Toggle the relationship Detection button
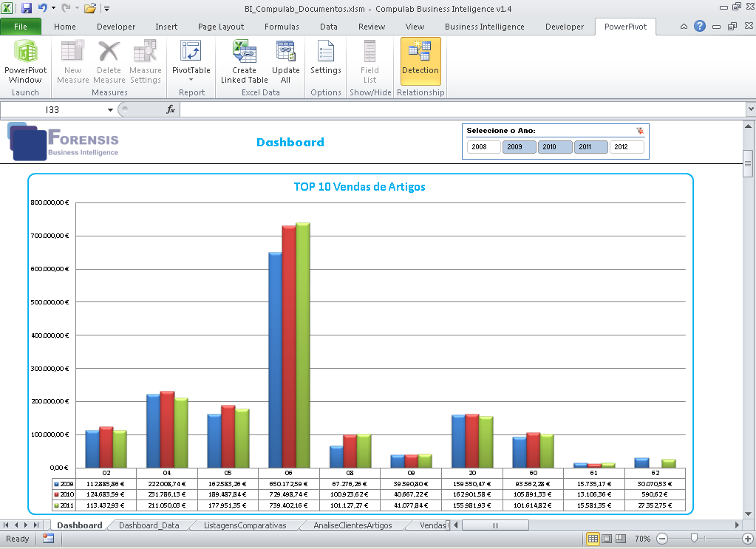The image size is (756, 549). [x=420, y=61]
